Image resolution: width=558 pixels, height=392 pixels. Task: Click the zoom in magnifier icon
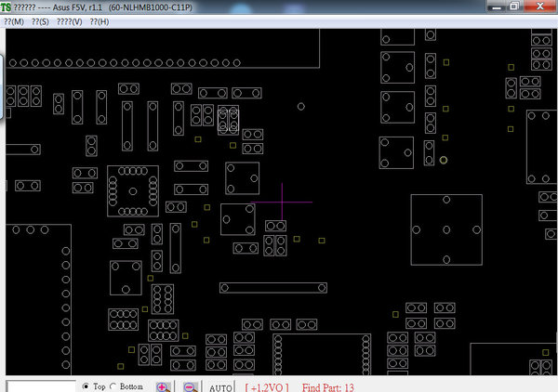[163, 387]
